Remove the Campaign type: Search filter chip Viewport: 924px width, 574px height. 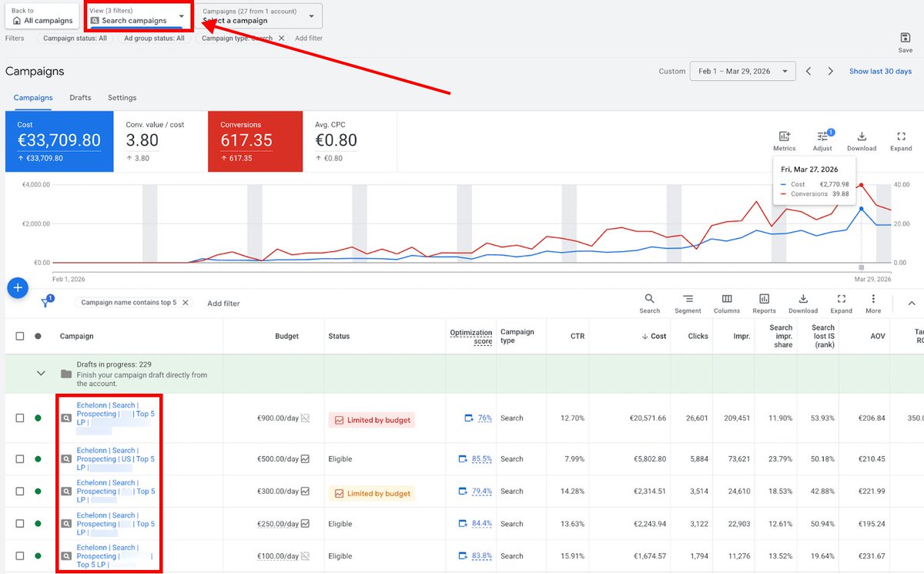pyautogui.click(x=281, y=37)
